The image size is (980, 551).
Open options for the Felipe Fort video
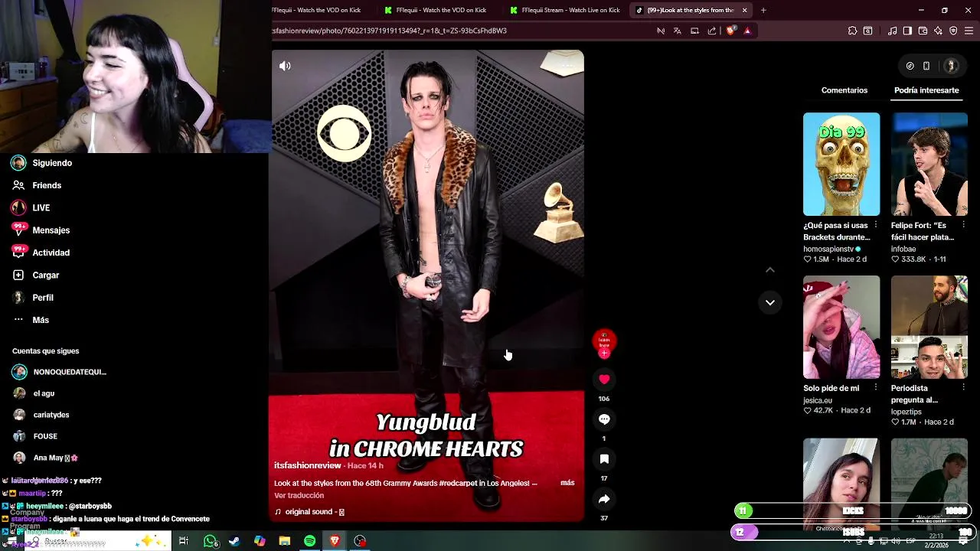click(x=963, y=226)
